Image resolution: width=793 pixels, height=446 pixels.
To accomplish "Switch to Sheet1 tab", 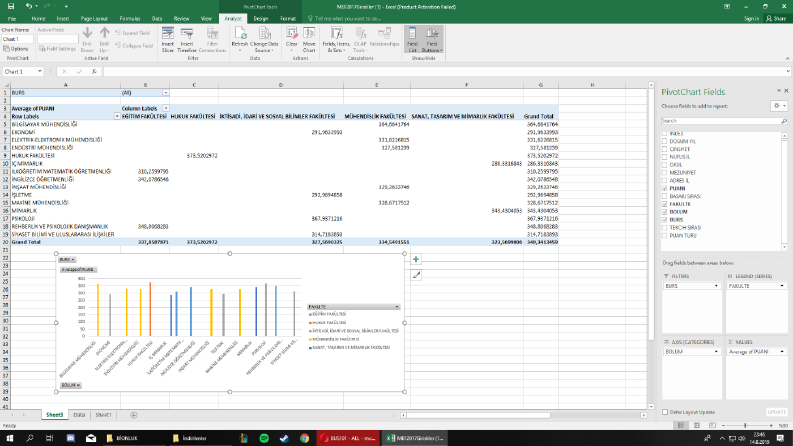I will [x=103, y=415].
